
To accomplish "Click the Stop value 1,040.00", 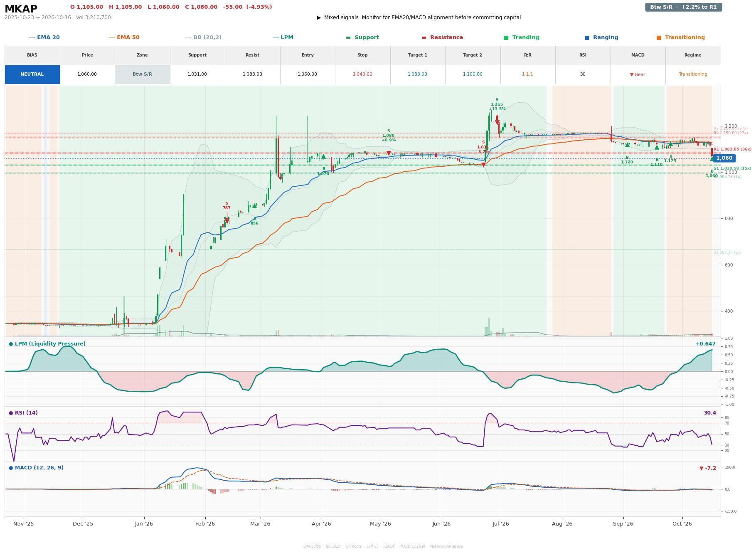I will pyautogui.click(x=362, y=74).
